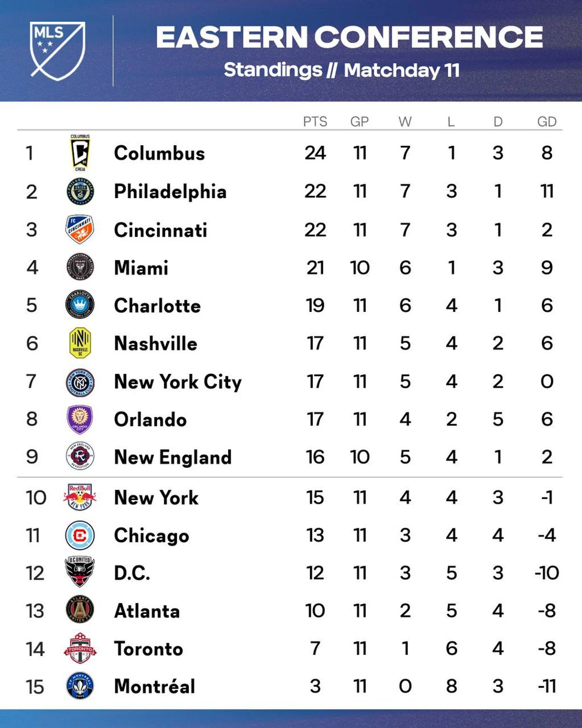Image resolution: width=582 pixels, height=728 pixels.
Task: Select the yellow Nashville SC logo
Action: (80, 343)
